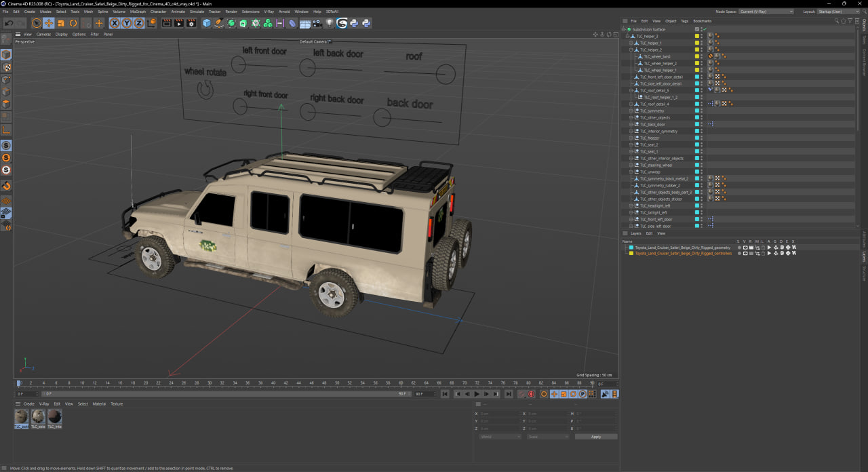Add a Cube primitive object
The width and height of the screenshot is (868, 472).
coord(207,23)
